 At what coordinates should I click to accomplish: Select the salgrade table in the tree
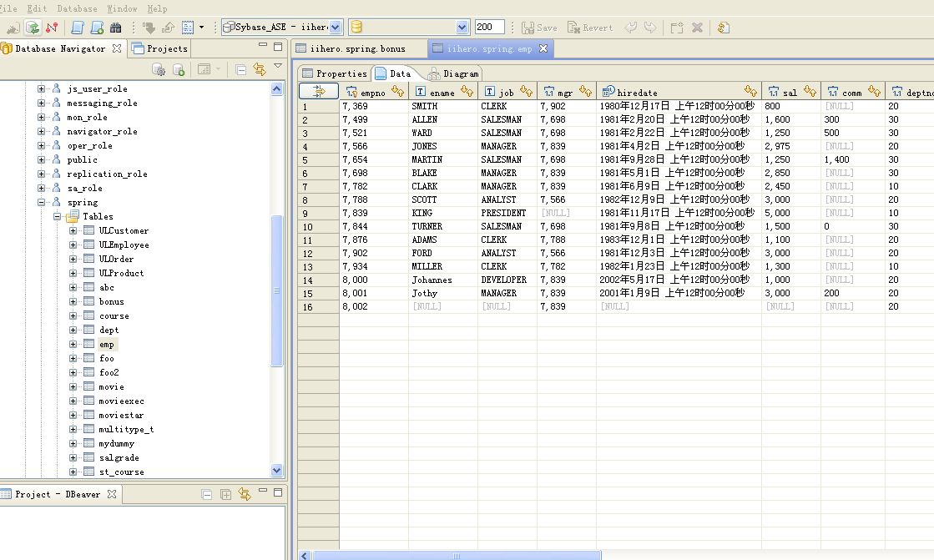tap(119, 458)
